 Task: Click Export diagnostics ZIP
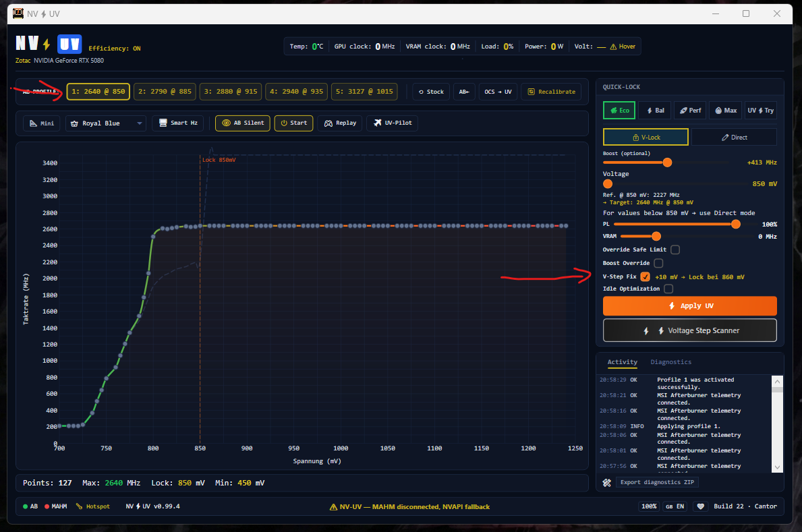pos(657,482)
